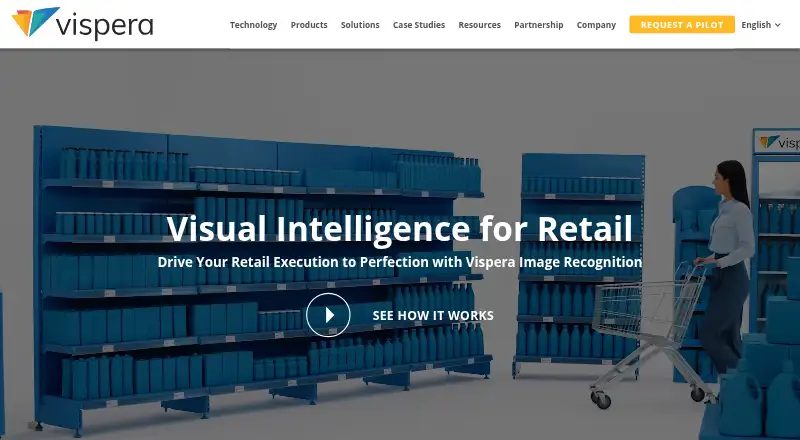800x440 pixels.
Task: Open the Partnership menu
Action: point(538,25)
